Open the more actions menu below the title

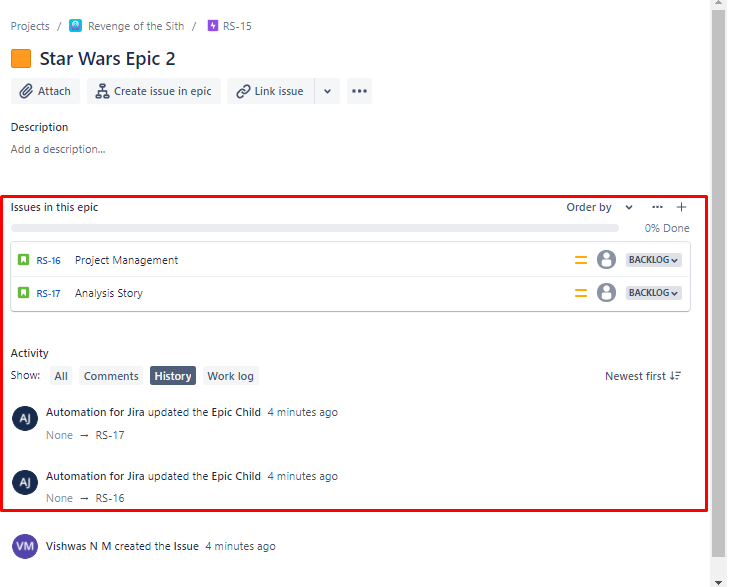359,91
